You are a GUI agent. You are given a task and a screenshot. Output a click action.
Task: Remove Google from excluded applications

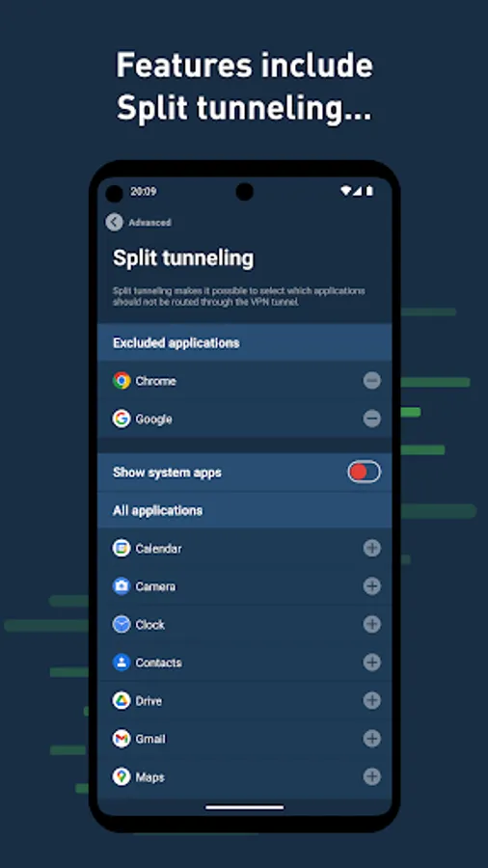click(x=372, y=419)
